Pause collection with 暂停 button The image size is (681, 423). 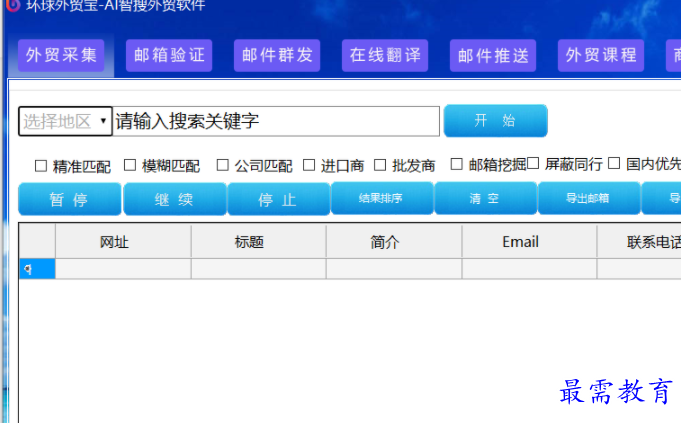[x=69, y=199]
